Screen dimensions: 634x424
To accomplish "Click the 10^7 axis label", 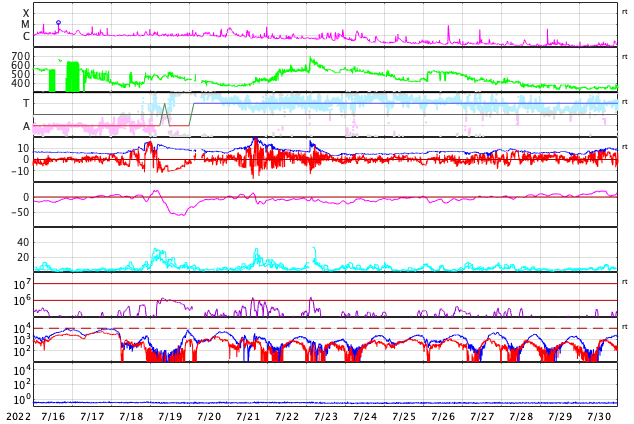I will [x=22, y=284].
